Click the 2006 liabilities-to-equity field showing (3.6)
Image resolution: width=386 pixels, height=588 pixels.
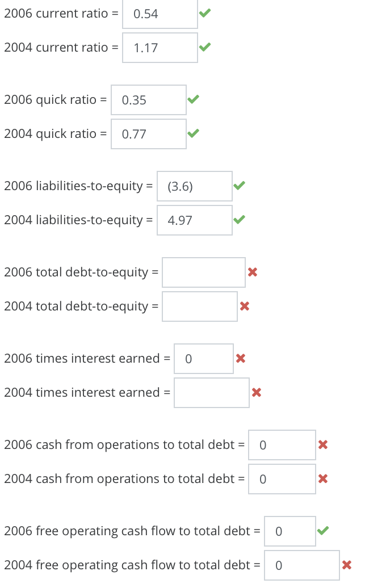click(x=194, y=186)
